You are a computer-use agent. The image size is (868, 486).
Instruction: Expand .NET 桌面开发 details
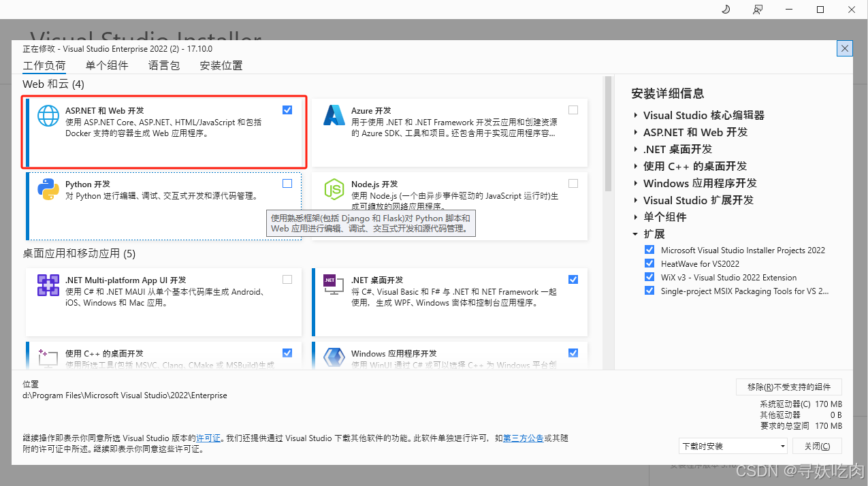point(635,149)
